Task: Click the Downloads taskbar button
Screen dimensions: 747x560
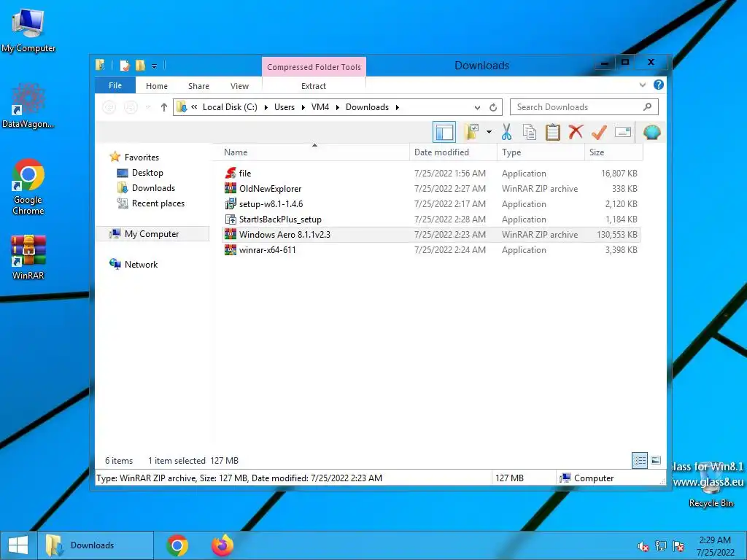Action: pyautogui.click(x=96, y=545)
